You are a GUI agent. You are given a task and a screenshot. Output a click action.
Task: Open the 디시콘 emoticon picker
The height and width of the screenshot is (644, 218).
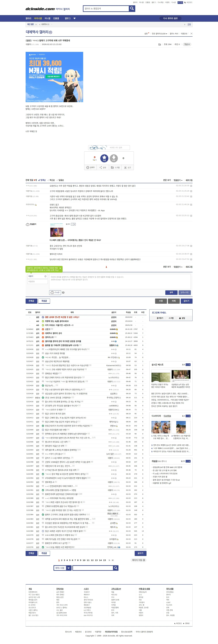coord(55,293)
